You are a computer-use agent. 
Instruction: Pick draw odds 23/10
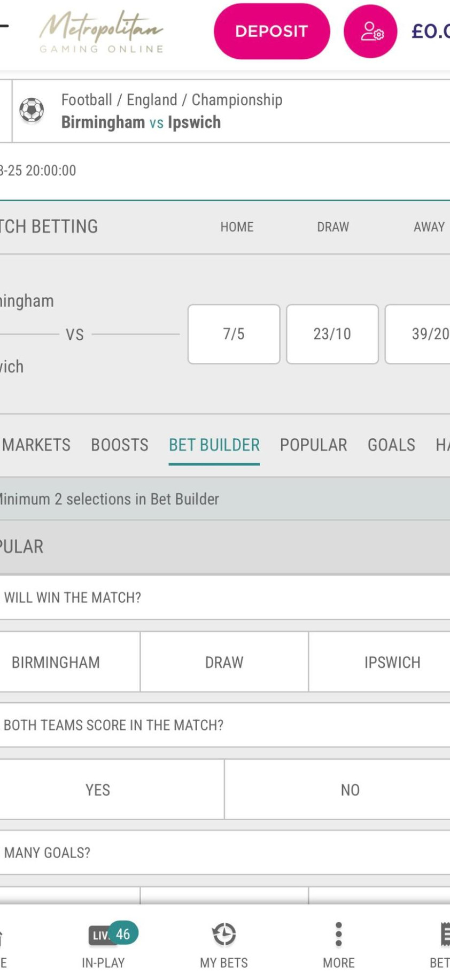tap(332, 334)
